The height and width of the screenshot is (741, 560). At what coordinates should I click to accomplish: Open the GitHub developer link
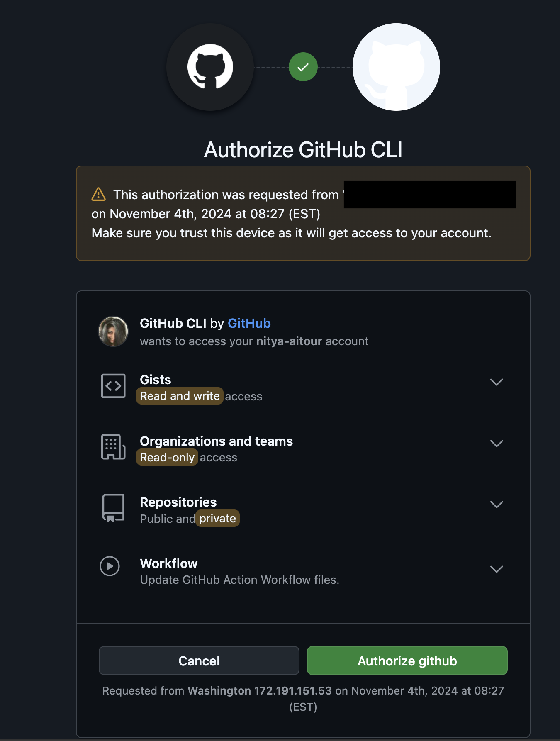(249, 323)
